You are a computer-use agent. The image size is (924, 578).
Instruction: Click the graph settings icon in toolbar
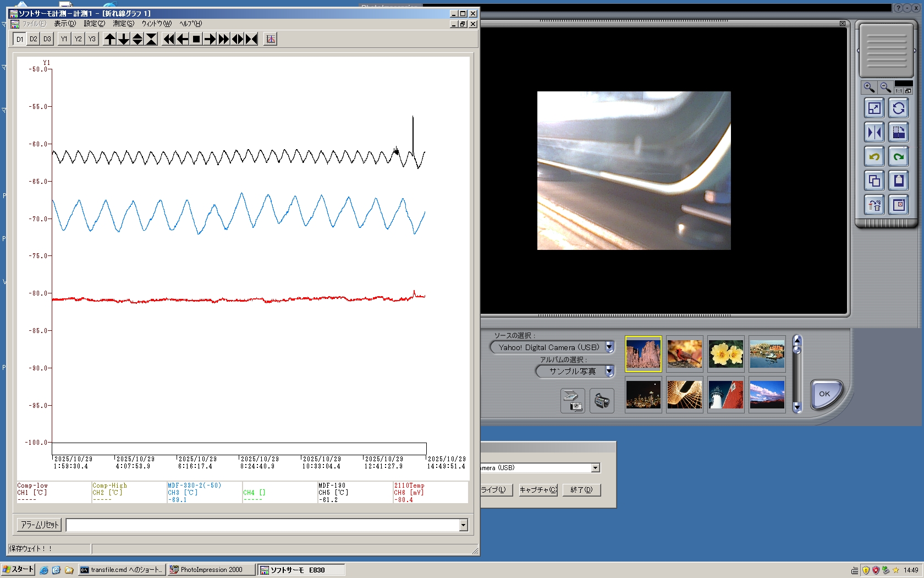click(x=270, y=39)
